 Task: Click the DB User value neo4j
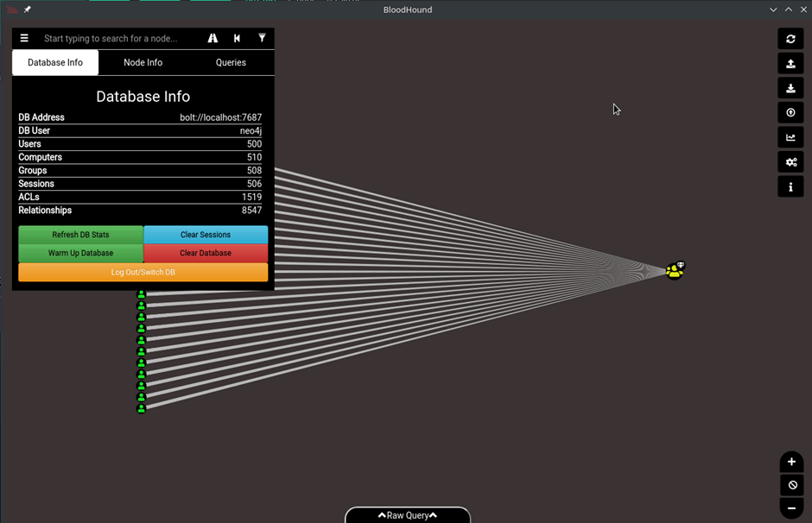[x=251, y=131]
